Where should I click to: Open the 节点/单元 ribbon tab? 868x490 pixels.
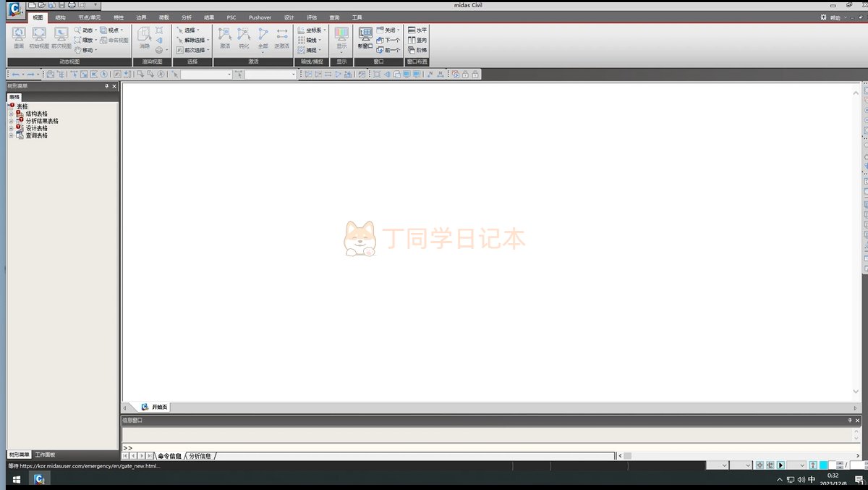point(90,17)
